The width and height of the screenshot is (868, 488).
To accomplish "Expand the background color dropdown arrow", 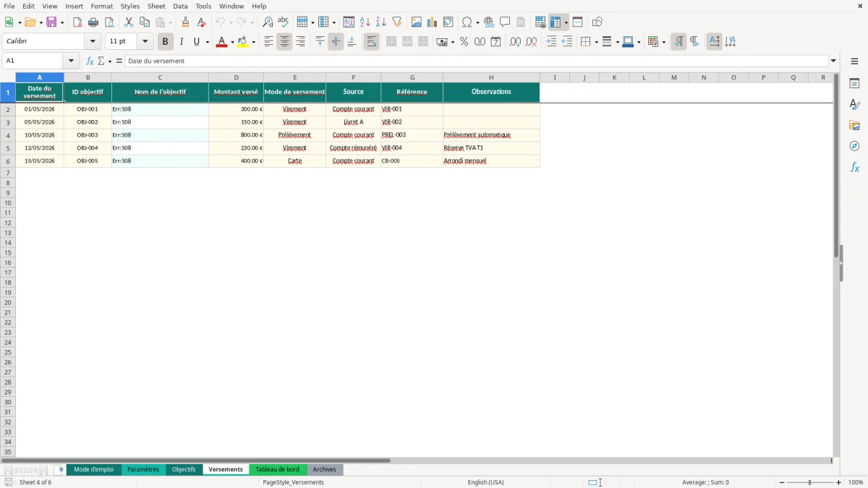I will click(254, 42).
